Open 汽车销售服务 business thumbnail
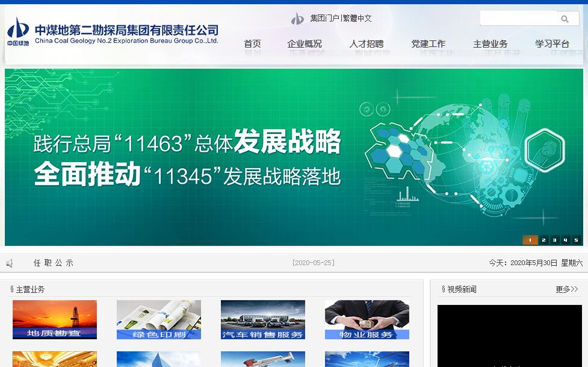Image resolution: width=588 pixels, height=367 pixels. pos(263,319)
